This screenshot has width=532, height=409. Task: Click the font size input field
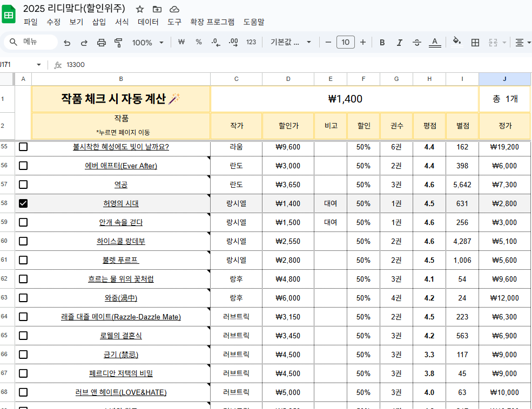tap(346, 43)
